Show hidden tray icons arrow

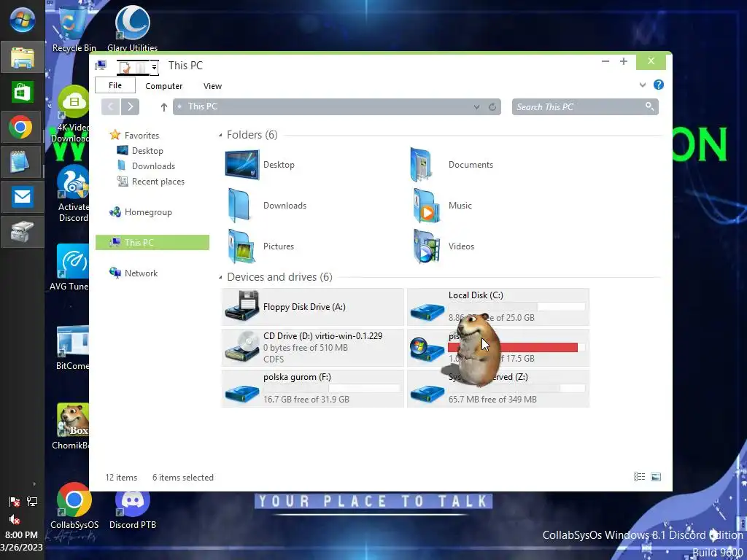[x=34, y=484]
